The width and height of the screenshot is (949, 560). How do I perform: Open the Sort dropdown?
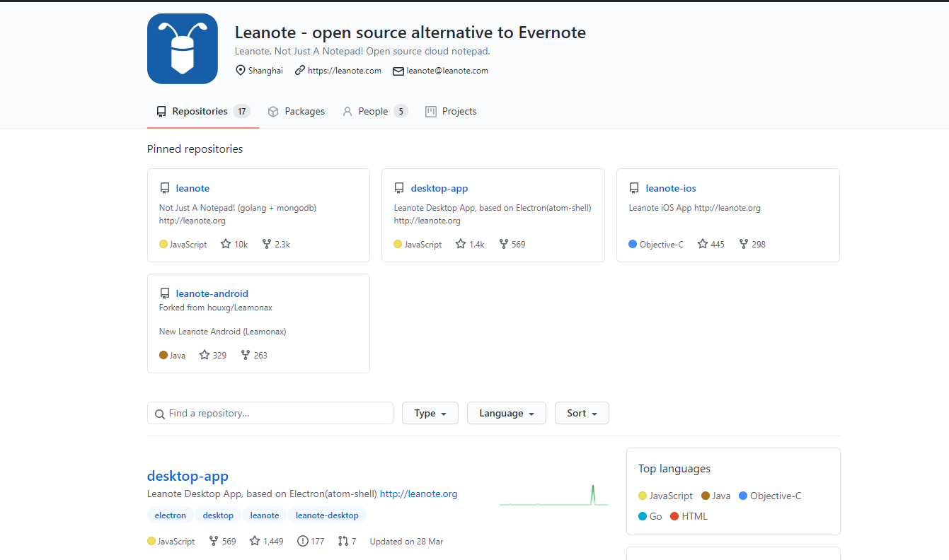coord(582,413)
